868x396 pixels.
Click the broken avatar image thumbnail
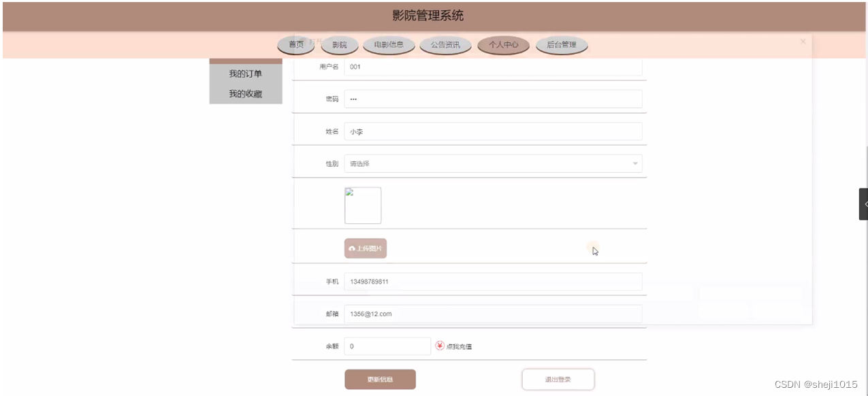click(x=363, y=205)
